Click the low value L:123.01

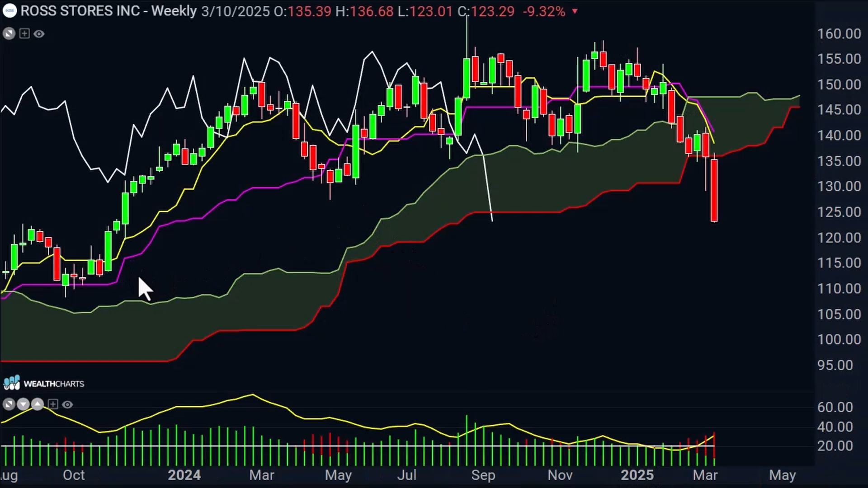coord(425,11)
